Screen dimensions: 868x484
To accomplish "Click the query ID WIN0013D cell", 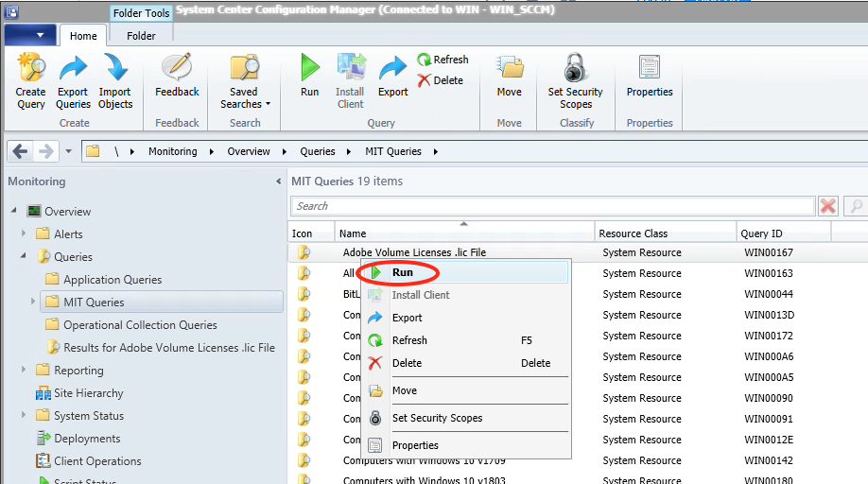I will coord(769,315).
